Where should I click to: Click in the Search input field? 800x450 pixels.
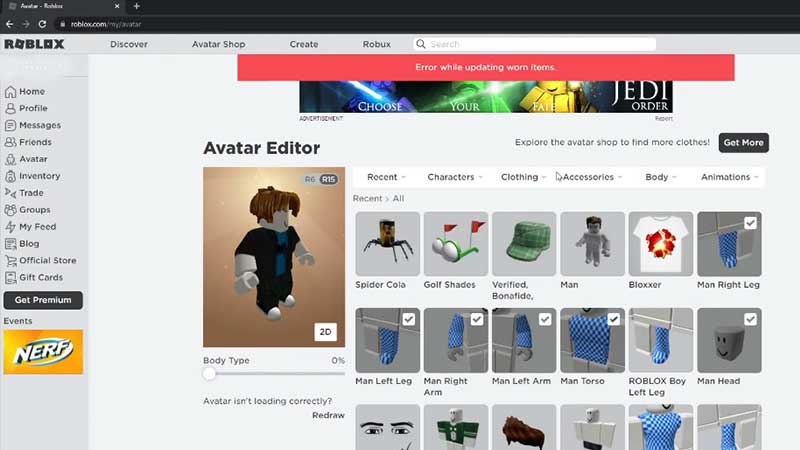534,44
